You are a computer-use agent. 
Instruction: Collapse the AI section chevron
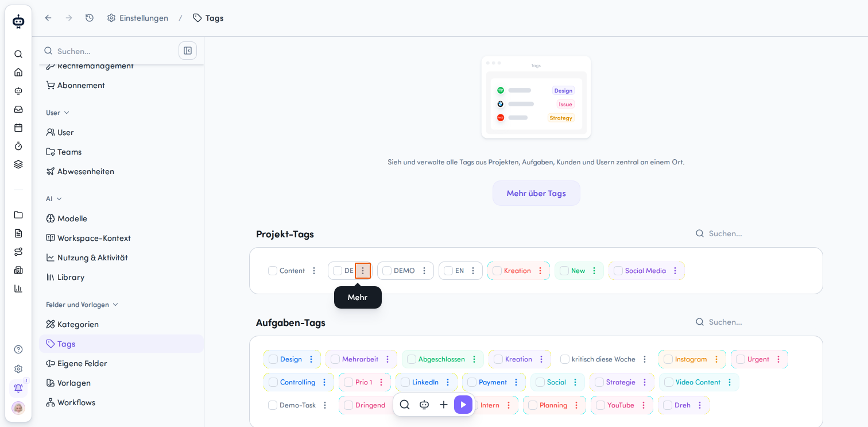point(59,199)
